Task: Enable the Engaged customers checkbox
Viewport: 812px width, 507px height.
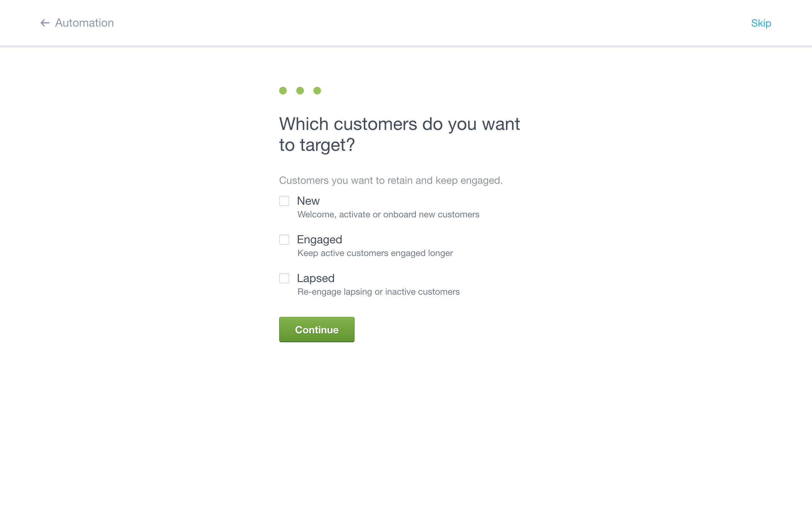Action: [284, 240]
